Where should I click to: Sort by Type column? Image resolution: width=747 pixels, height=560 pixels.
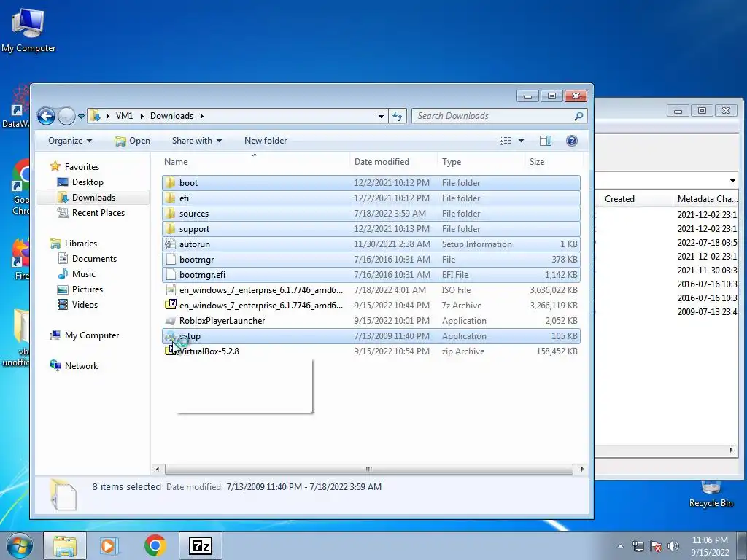point(481,162)
